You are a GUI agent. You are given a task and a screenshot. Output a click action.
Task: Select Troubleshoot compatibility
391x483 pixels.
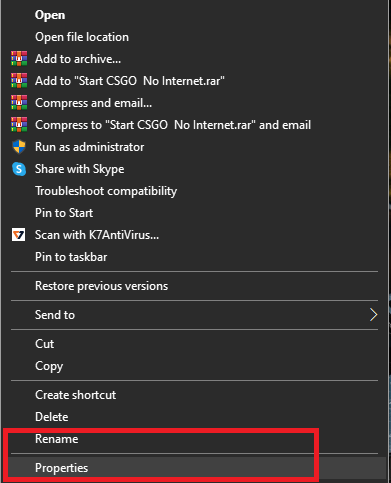[x=106, y=191]
